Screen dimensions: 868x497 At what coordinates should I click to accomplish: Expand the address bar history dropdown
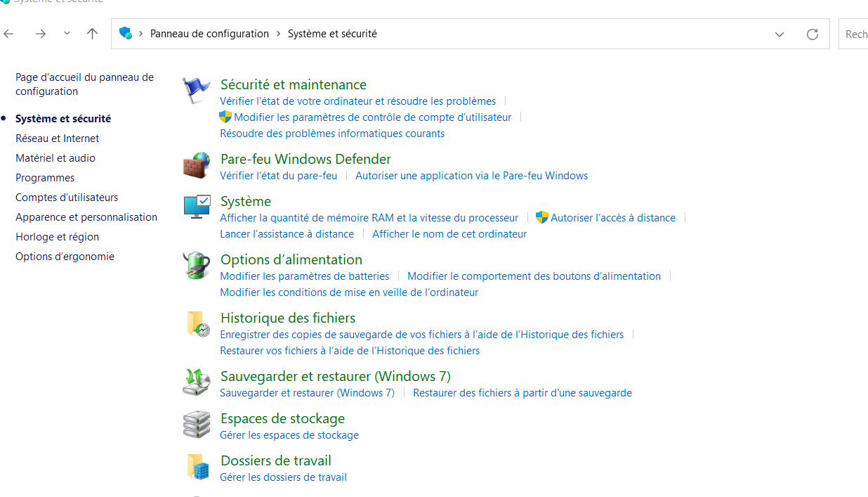click(x=780, y=34)
